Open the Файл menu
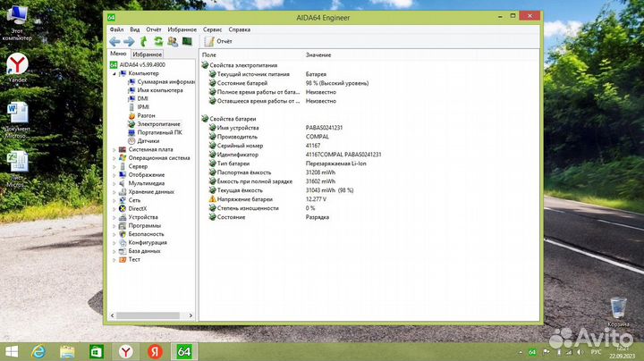 tap(116, 29)
